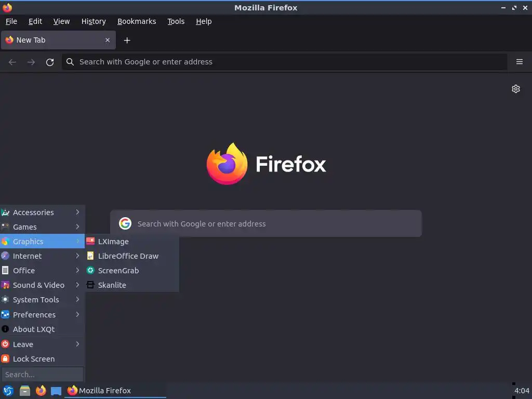
Task: Expand the Leave submenu
Action: point(42,344)
